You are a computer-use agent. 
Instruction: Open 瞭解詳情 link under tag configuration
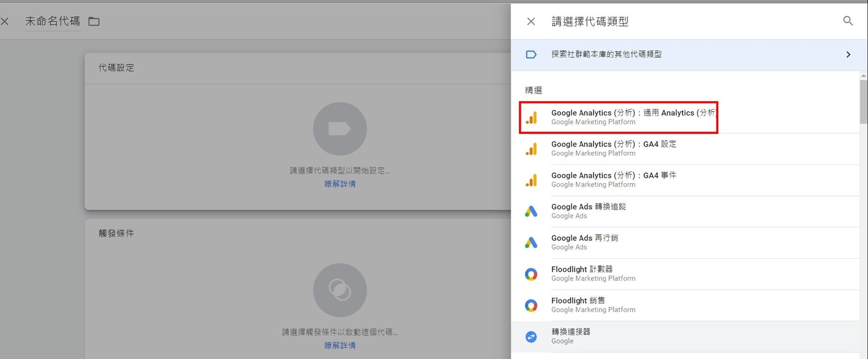point(340,184)
